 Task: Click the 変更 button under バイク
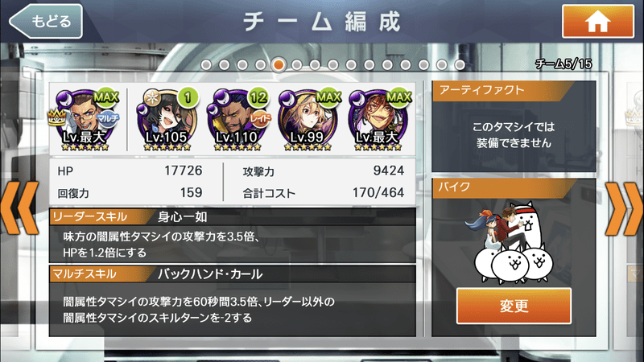point(514,306)
